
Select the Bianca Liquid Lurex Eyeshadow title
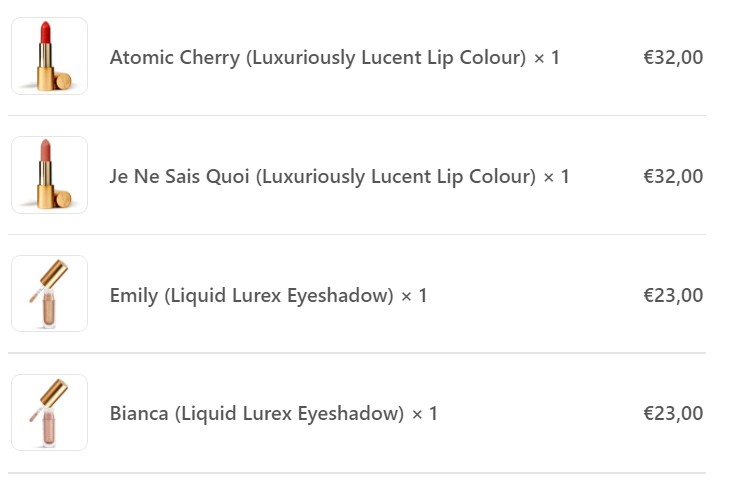pyautogui.click(x=256, y=414)
